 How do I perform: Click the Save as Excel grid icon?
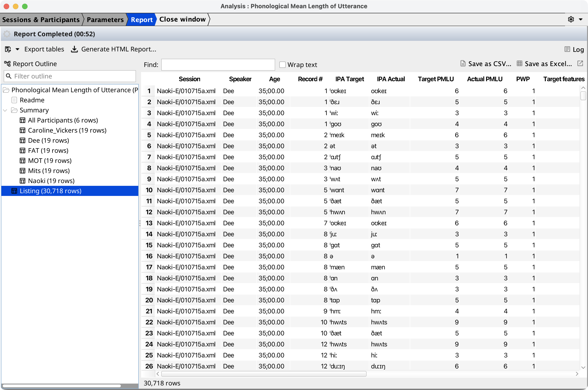tap(519, 63)
